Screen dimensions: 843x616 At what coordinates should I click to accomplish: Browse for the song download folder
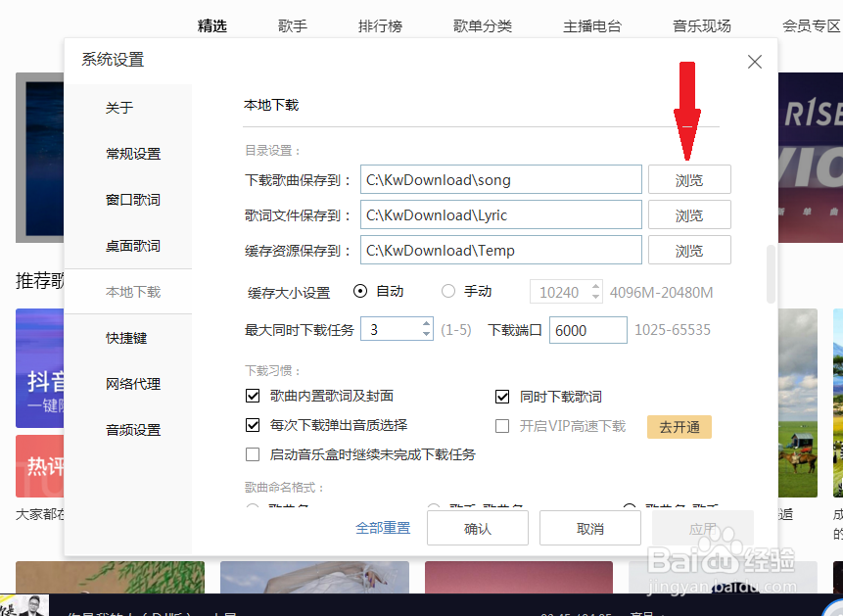pyautogui.click(x=689, y=179)
